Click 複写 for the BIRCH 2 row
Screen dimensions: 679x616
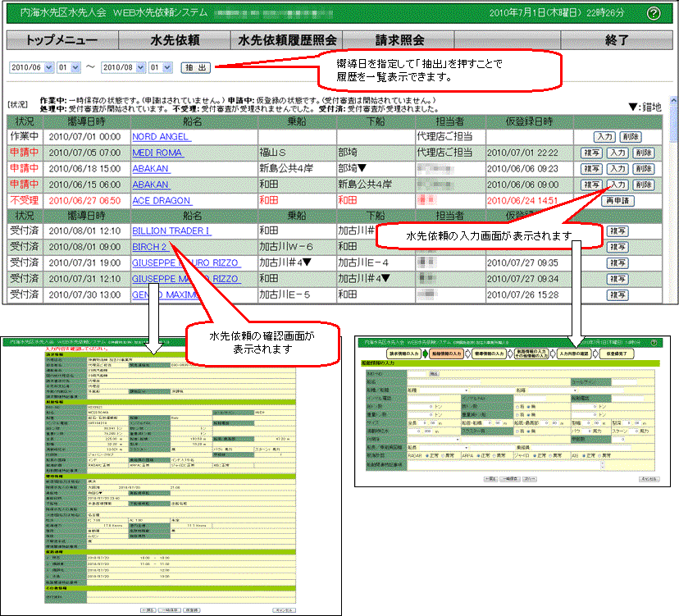click(617, 247)
